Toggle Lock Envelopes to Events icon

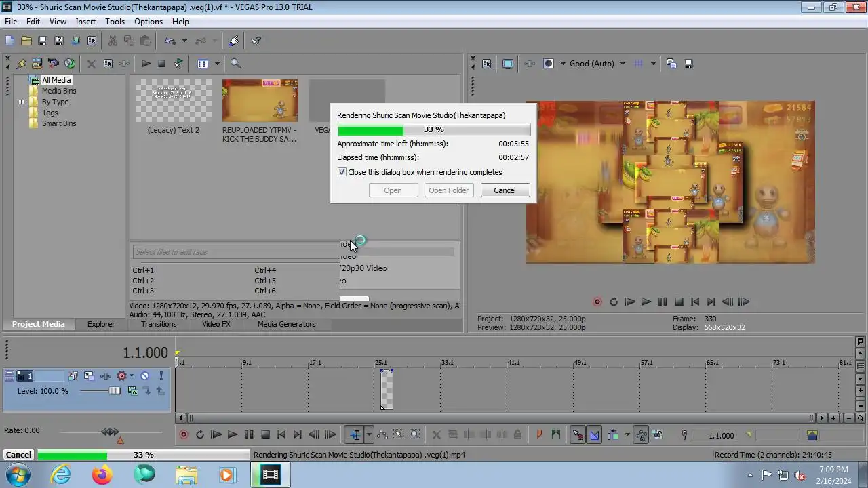click(640, 435)
